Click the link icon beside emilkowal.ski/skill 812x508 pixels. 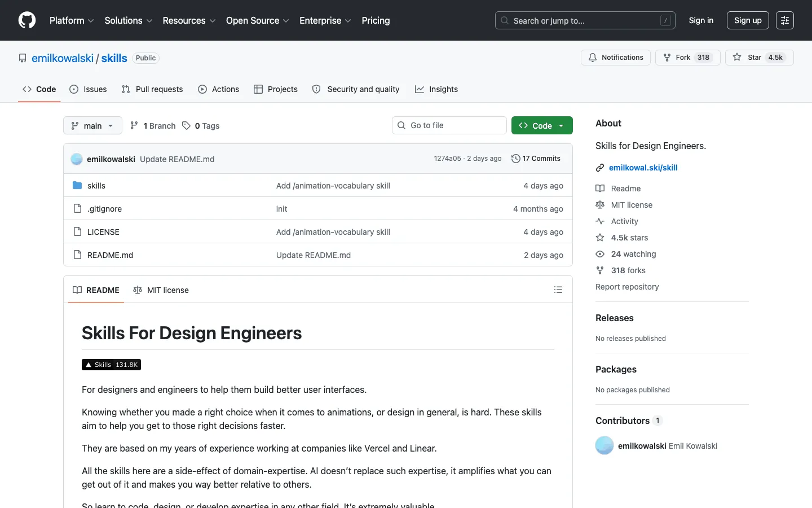600,168
